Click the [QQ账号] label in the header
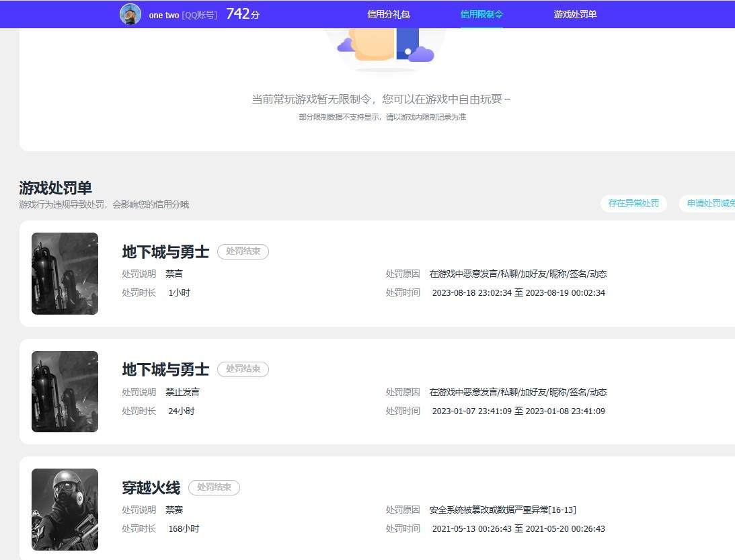Image resolution: width=735 pixels, height=560 pixels. point(199,15)
